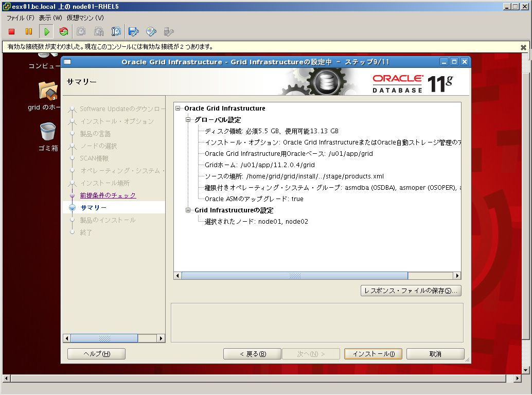Click the green play (power on) icon

[x=46, y=31]
